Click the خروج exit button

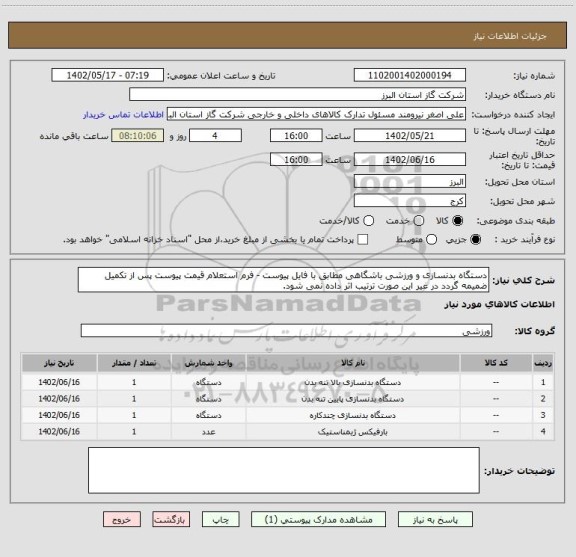pyautogui.click(x=122, y=520)
